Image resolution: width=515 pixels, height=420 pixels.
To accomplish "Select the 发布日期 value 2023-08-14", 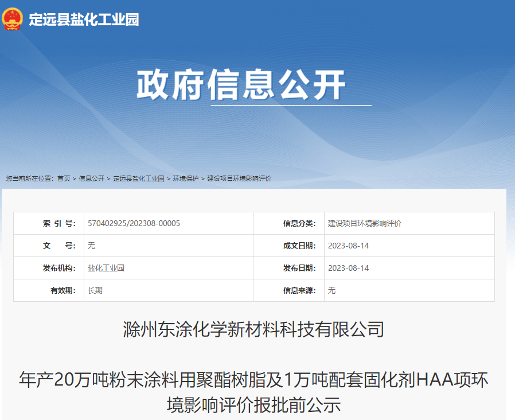I will tap(348, 268).
